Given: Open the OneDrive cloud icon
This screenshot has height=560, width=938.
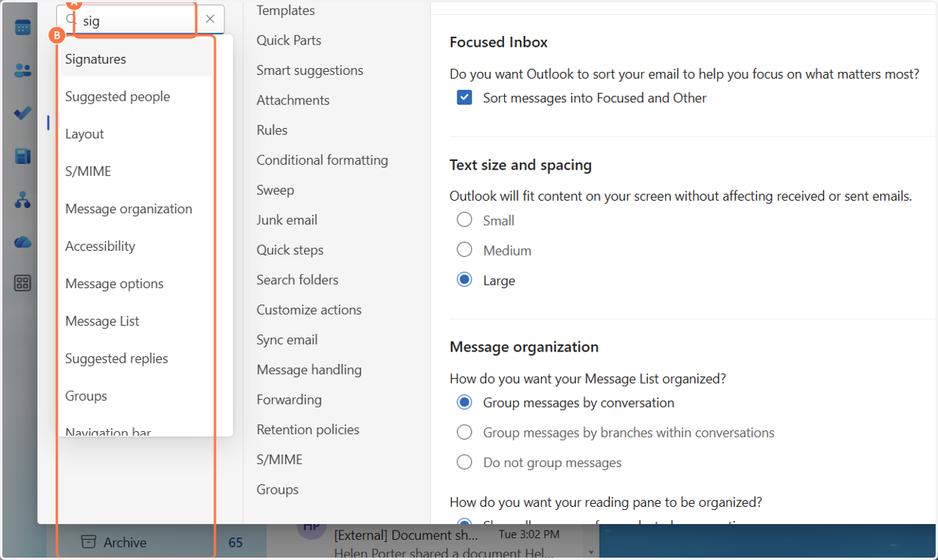Looking at the screenshot, I should (x=23, y=242).
